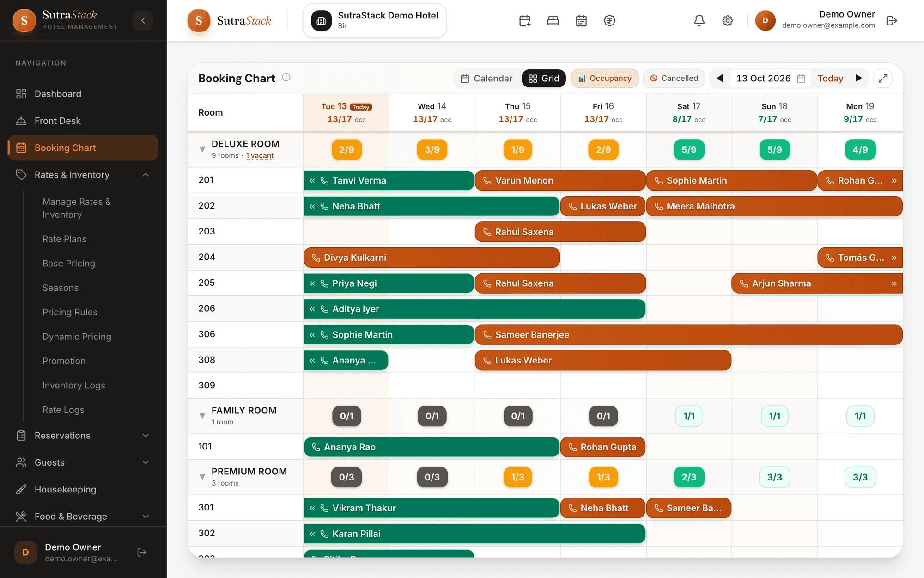This screenshot has height=578, width=924.
Task: Open settings gear icon
Action: pos(728,20)
